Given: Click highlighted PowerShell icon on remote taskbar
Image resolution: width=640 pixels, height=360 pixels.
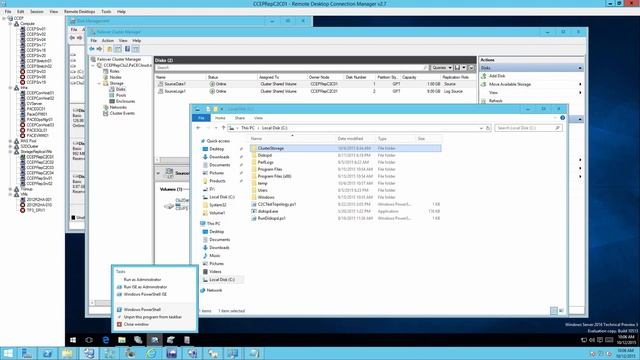Looking at the screenshot, I should point(155,340).
